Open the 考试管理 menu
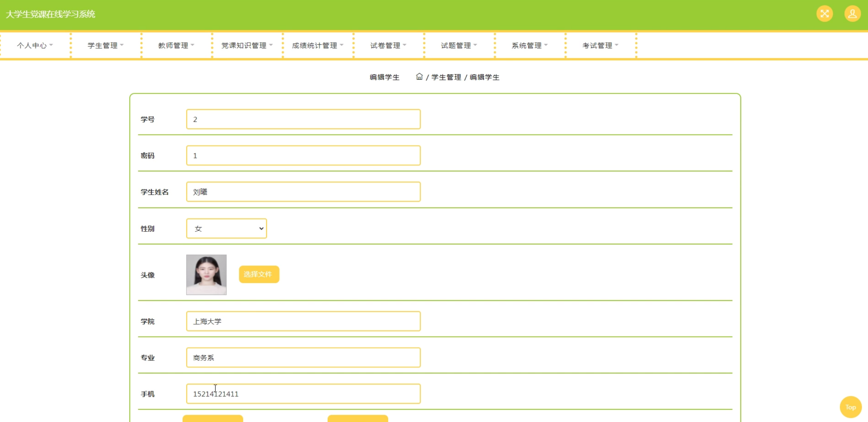 click(600, 45)
